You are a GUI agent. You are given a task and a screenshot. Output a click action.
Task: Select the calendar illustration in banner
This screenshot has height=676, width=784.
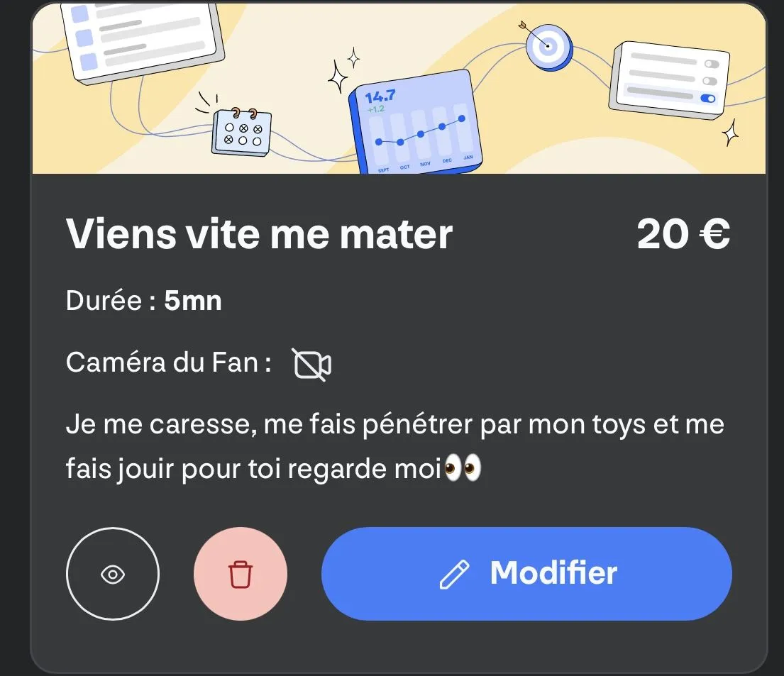pyautogui.click(x=242, y=132)
